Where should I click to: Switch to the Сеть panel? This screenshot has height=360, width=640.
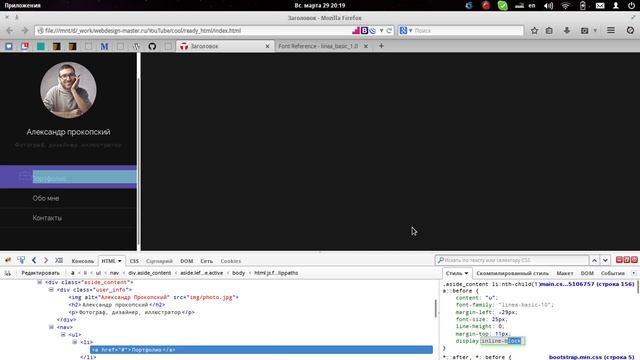click(207, 261)
